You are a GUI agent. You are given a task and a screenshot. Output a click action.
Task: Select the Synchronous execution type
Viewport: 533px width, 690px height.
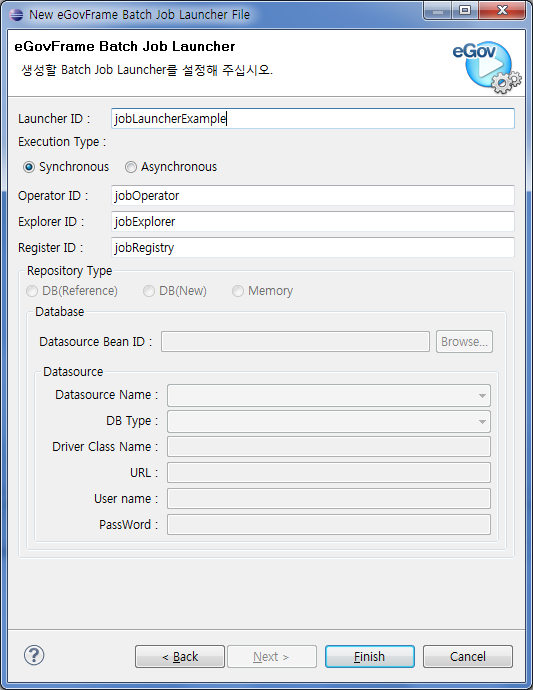66,167
